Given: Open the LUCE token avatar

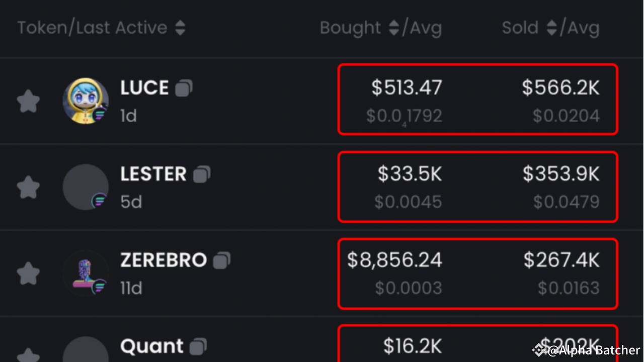Looking at the screenshot, I should tap(86, 101).
